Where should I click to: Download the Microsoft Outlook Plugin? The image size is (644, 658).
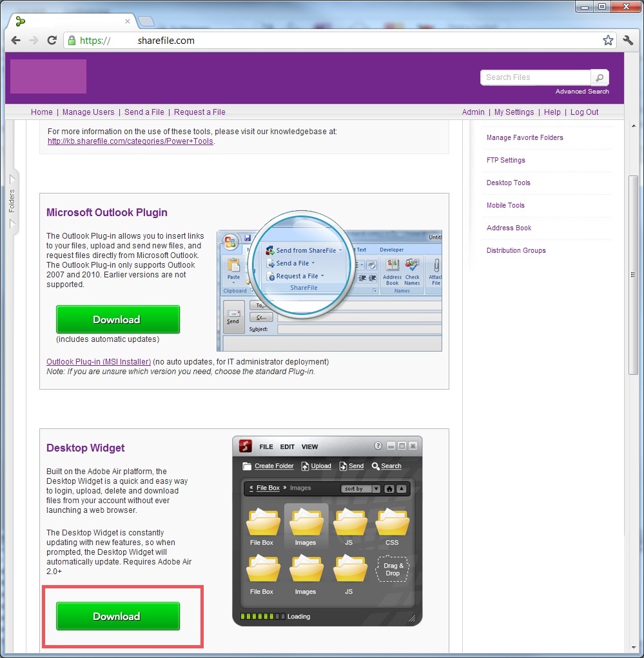tap(118, 319)
